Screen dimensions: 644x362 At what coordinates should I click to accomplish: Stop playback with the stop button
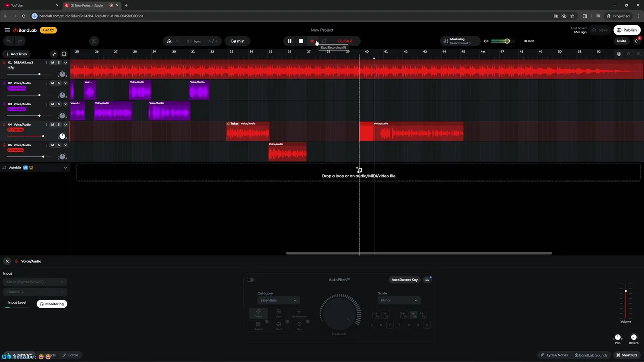tap(301, 41)
